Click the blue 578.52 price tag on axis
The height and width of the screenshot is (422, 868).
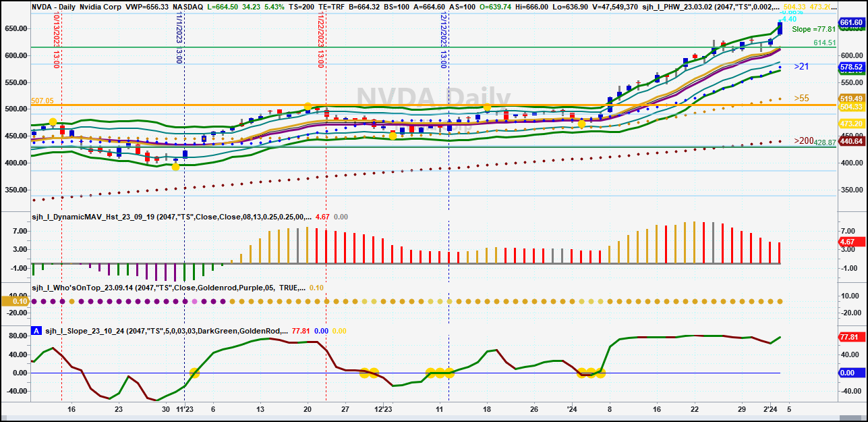click(851, 68)
